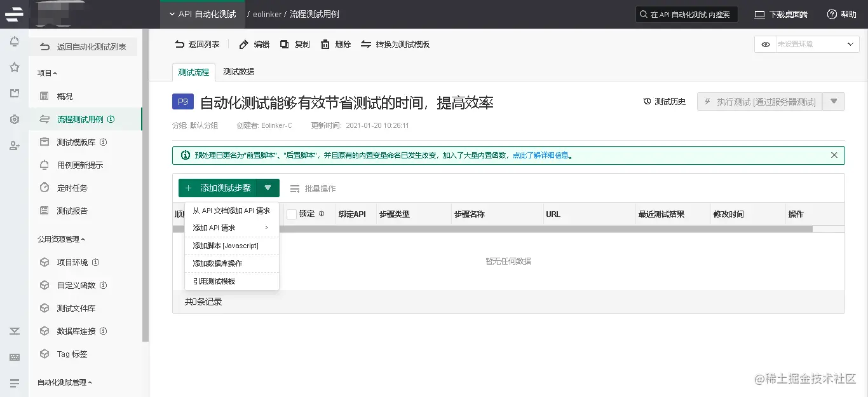Click the 测试报告 sidebar icon

[44, 211]
